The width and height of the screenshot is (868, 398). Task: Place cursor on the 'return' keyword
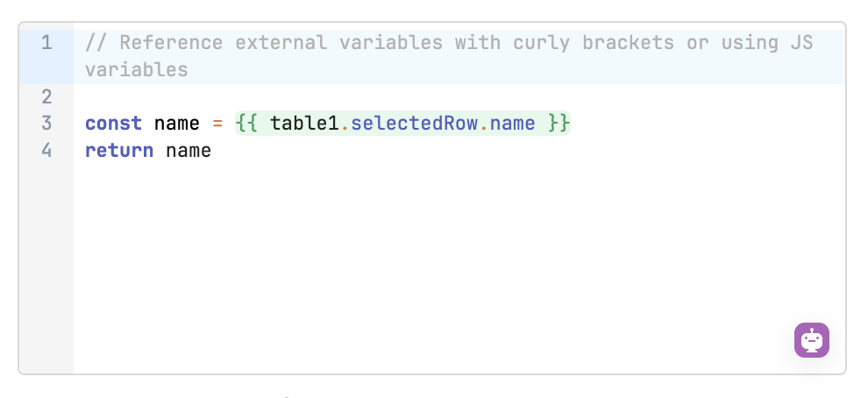[x=119, y=150]
